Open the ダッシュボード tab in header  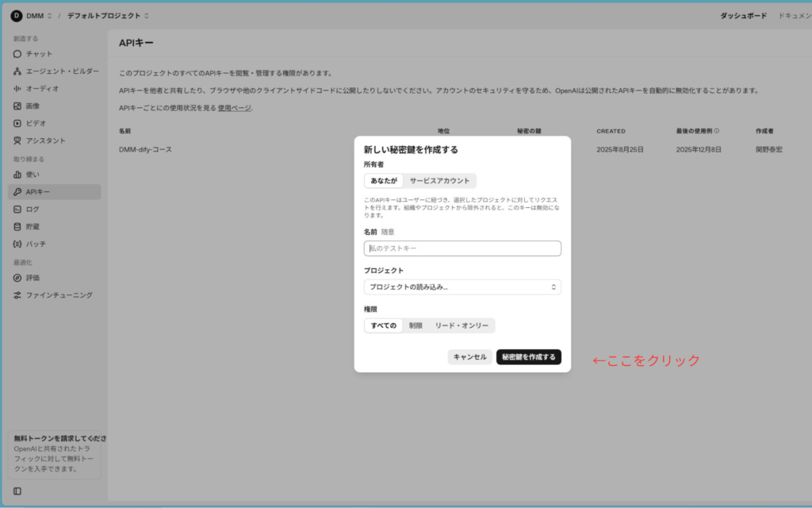coord(743,16)
